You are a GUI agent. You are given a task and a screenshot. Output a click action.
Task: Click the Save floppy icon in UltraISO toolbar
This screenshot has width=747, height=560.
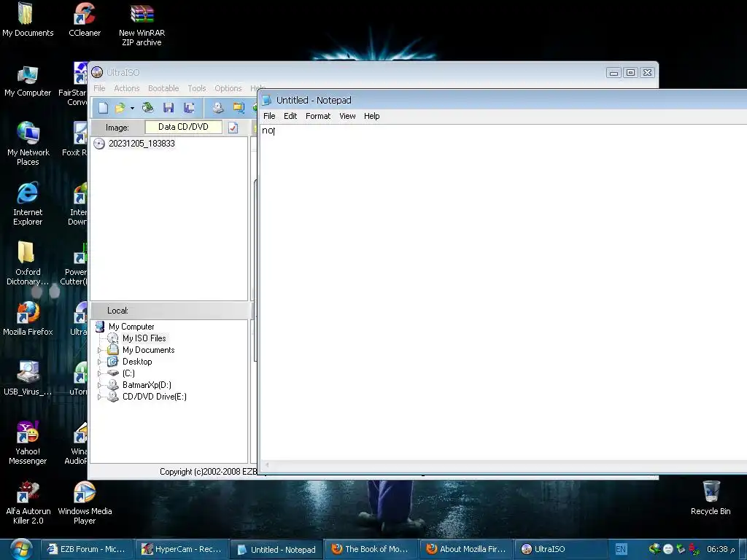[169, 108]
